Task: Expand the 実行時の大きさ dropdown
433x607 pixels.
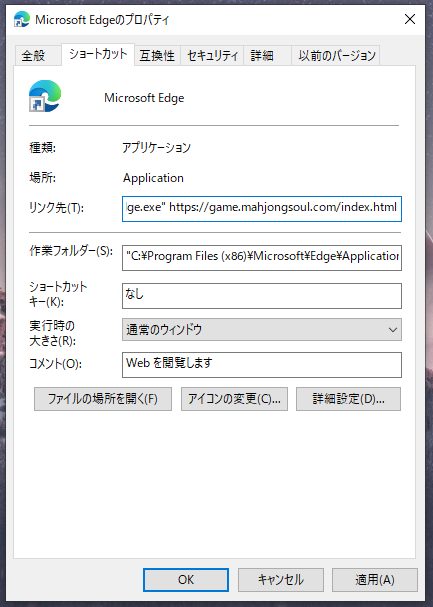Action: click(x=262, y=329)
